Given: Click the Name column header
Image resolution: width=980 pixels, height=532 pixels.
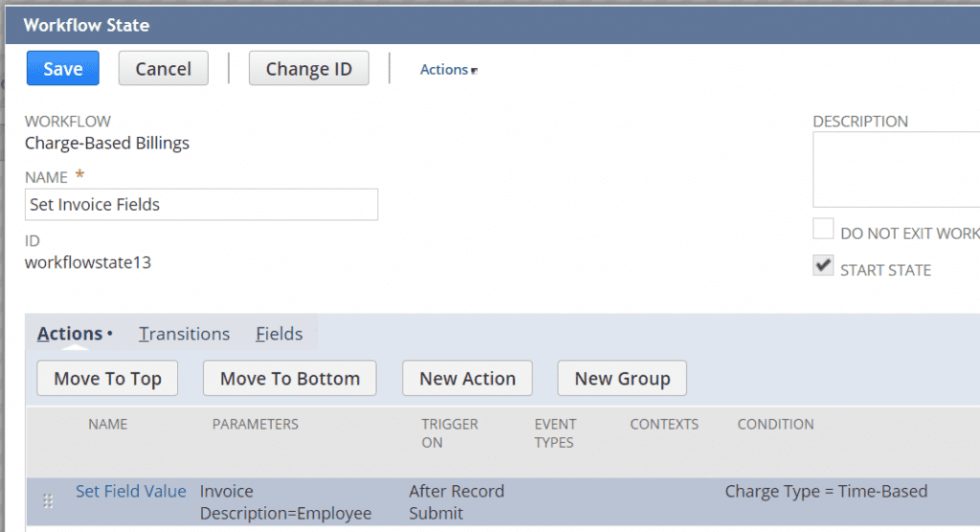Looking at the screenshot, I should point(107,424).
